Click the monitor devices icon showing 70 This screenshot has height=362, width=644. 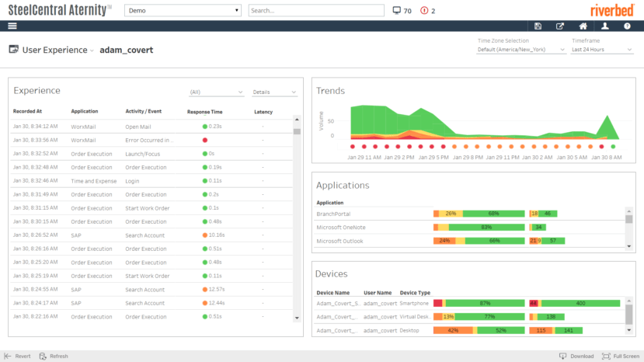coord(396,10)
